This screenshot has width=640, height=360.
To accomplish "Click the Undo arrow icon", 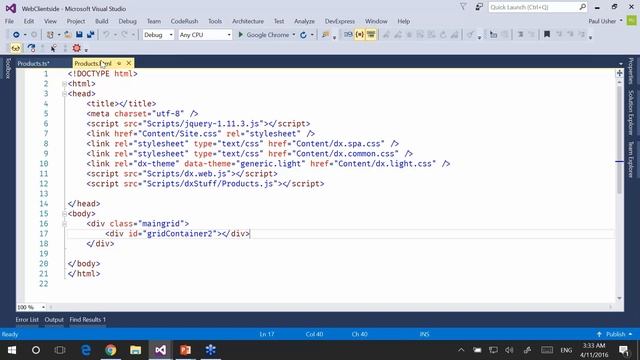I will [x=106, y=35].
